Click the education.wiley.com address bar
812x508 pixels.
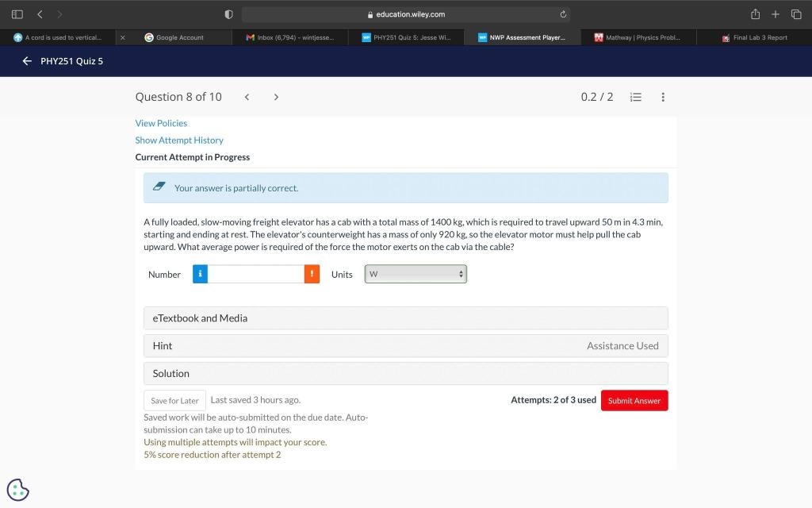(x=405, y=14)
